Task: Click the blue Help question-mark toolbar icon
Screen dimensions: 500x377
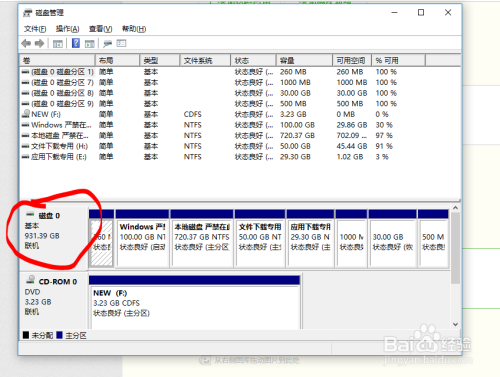Action: 76,43
